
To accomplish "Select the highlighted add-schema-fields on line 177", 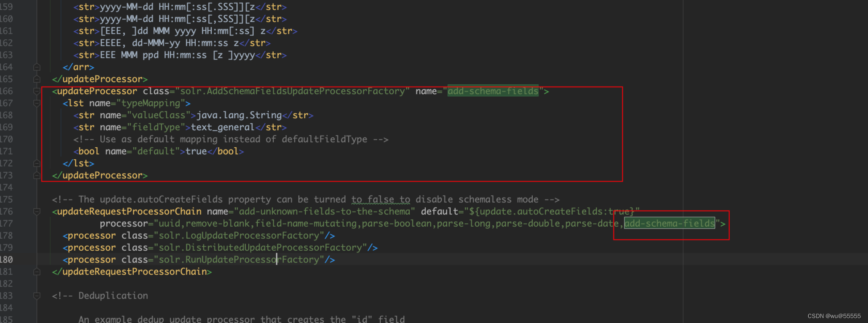I will point(670,224).
